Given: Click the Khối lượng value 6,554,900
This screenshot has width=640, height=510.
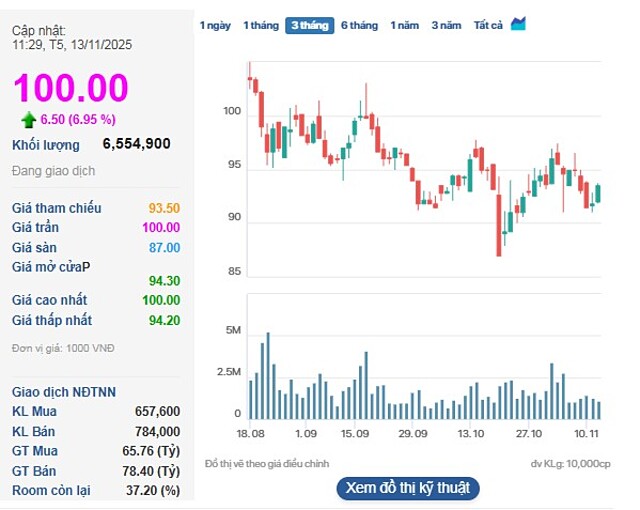Looking at the screenshot, I should pos(136,144).
